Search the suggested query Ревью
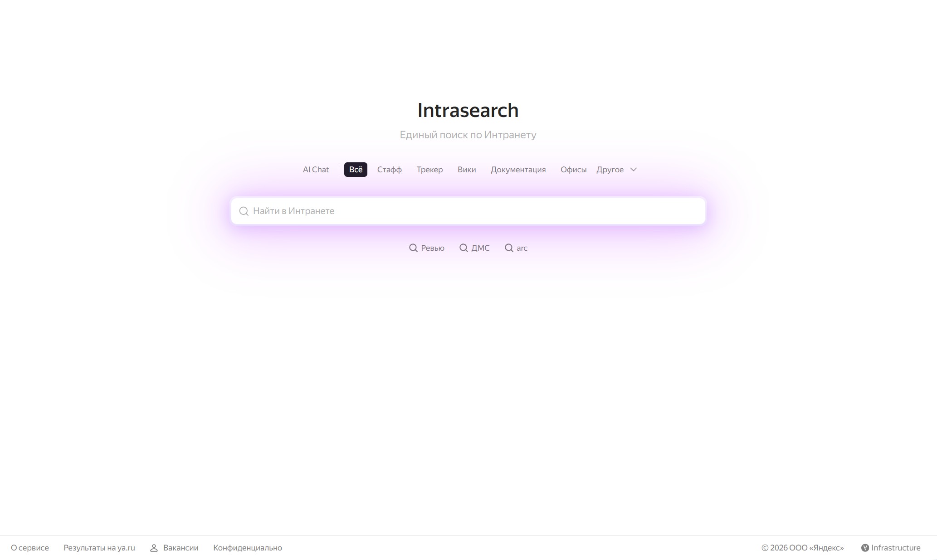 tap(427, 248)
